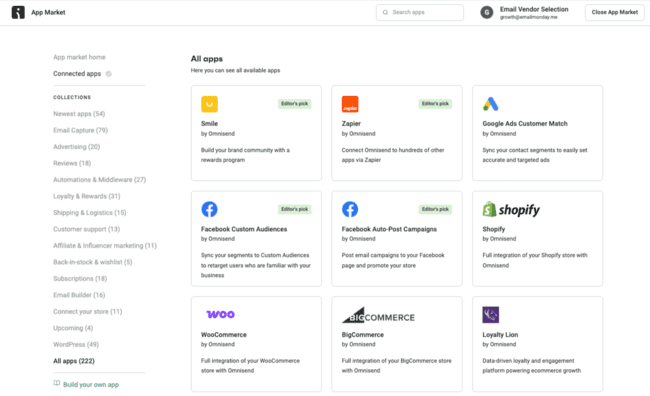
Task: Open Connect your store (11)
Action: point(87,311)
